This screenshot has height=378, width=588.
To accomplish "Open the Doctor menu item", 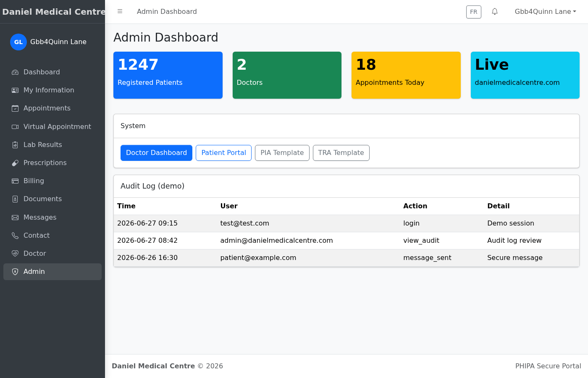I will (52, 254).
